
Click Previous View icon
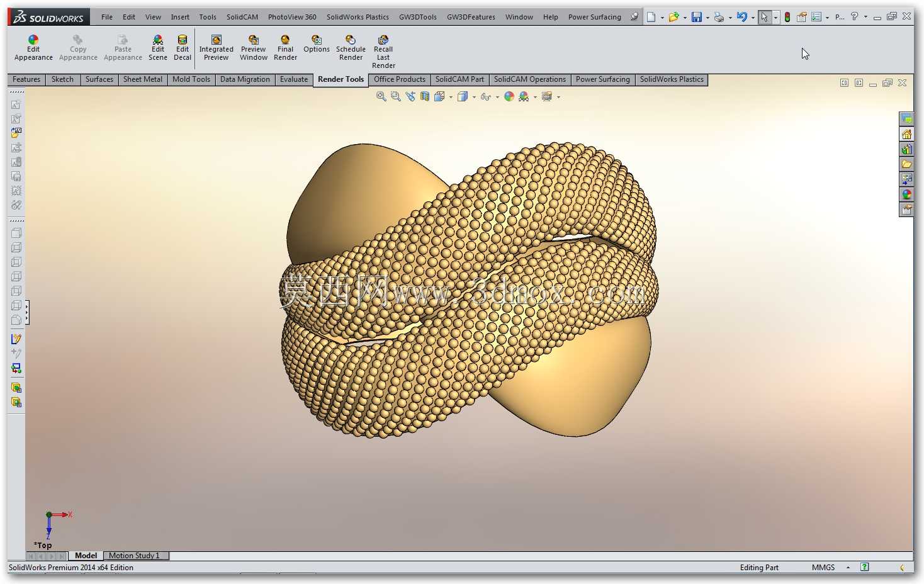tap(410, 96)
